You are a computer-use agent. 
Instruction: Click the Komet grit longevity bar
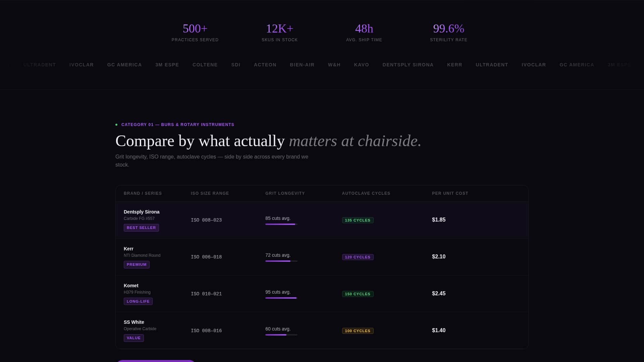(x=281, y=298)
